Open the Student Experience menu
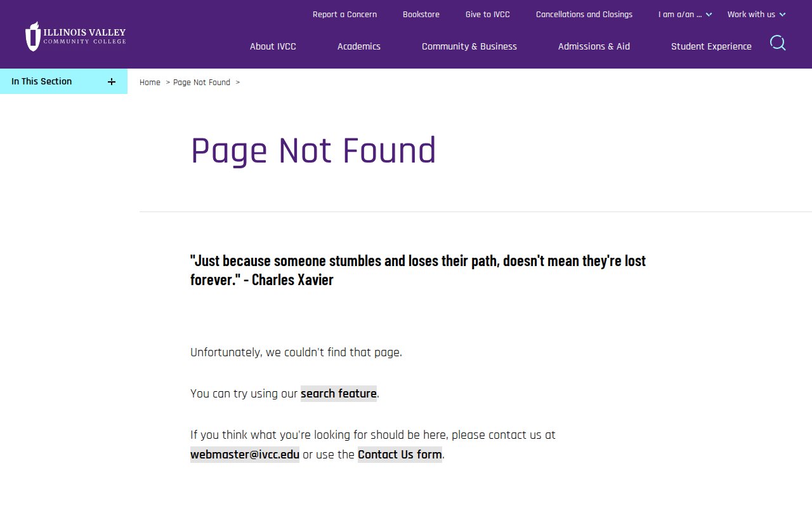This screenshot has height=508, width=812. 711,46
